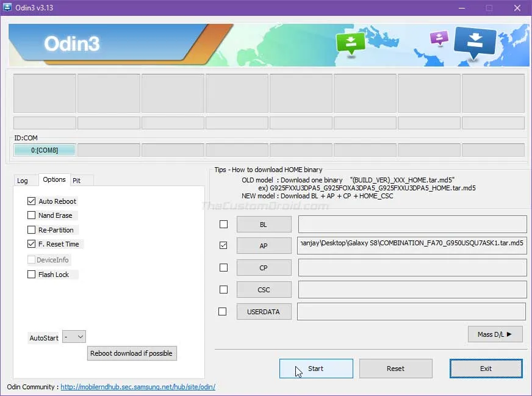Tick the checkbox beside BL

[x=223, y=225]
